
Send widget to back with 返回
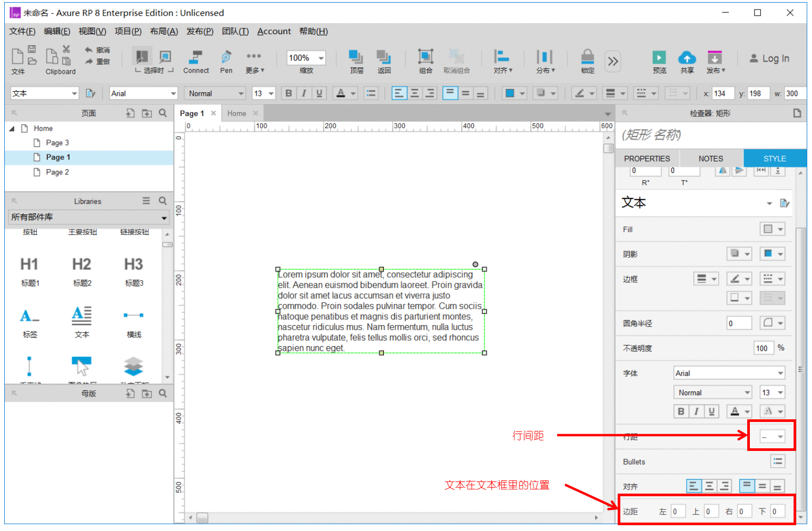point(384,62)
